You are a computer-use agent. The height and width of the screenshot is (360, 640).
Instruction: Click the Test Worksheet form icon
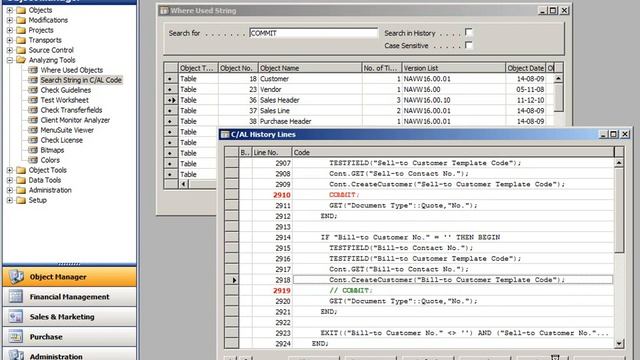[33, 100]
